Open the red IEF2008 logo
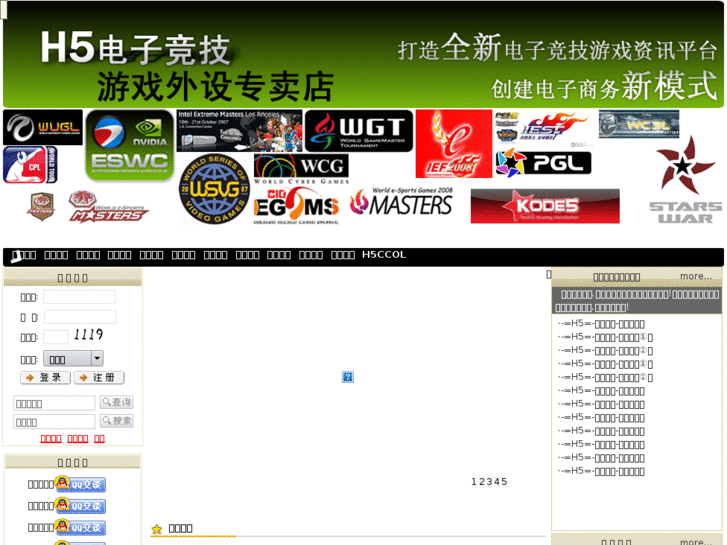The height and width of the screenshot is (545, 727). 453,144
